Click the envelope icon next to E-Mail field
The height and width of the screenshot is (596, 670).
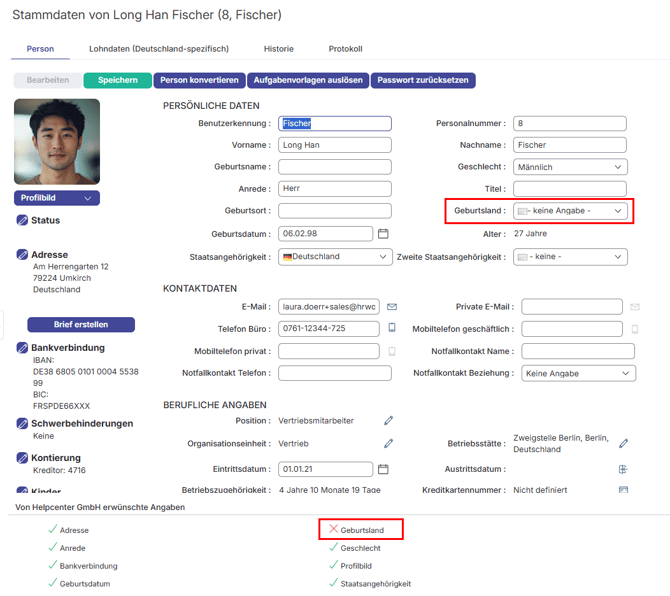click(x=392, y=307)
